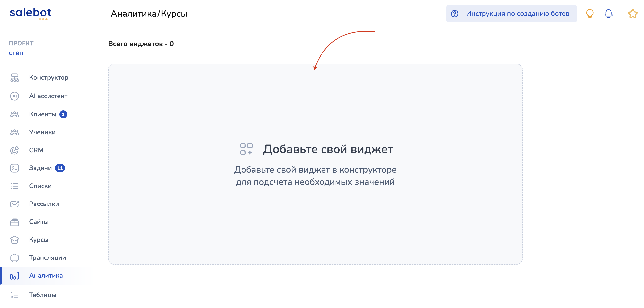Click the star favorites icon
This screenshot has width=644, height=308.
[632, 13]
